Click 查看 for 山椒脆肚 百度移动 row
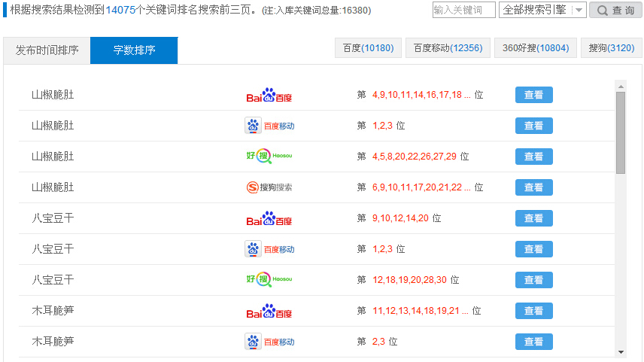The height and width of the screenshot is (362, 644). point(534,126)
